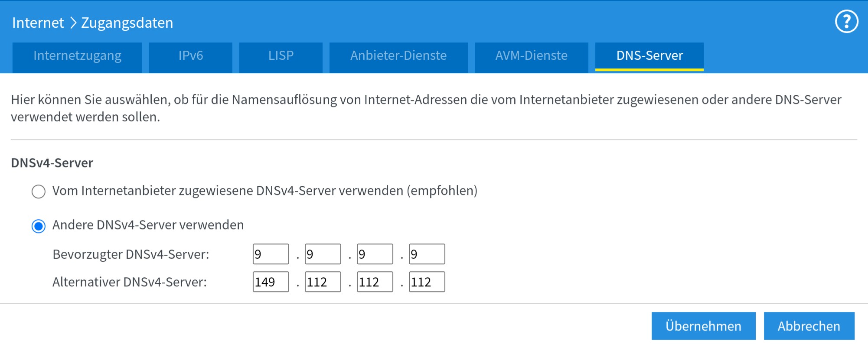The height and width of the screenshot is (344, 868).
Task: Select the DNS-Server tab
Action: (x=649, y=56)
